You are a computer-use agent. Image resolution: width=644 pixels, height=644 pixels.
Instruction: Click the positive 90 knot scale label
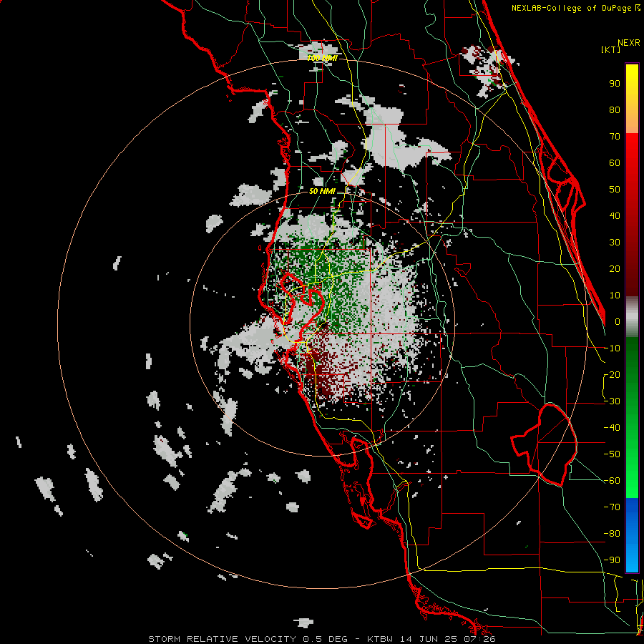pyautogui.click(x=615, y=84)
